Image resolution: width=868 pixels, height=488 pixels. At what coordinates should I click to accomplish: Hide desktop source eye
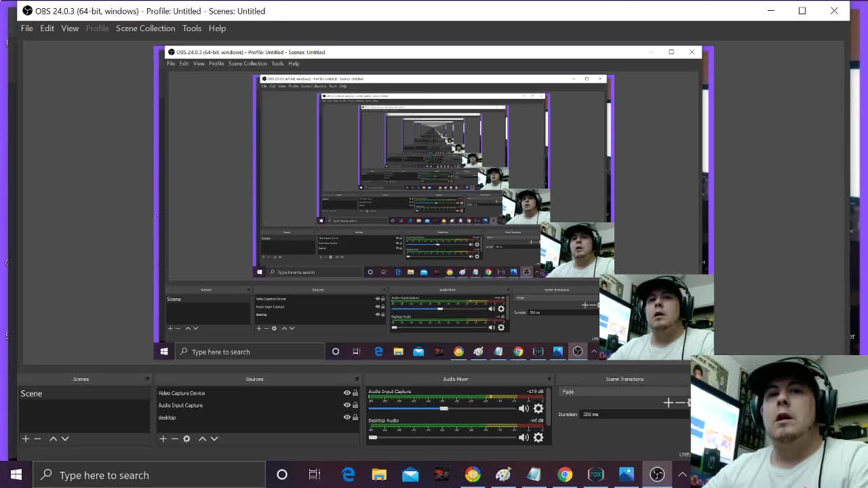347,418
